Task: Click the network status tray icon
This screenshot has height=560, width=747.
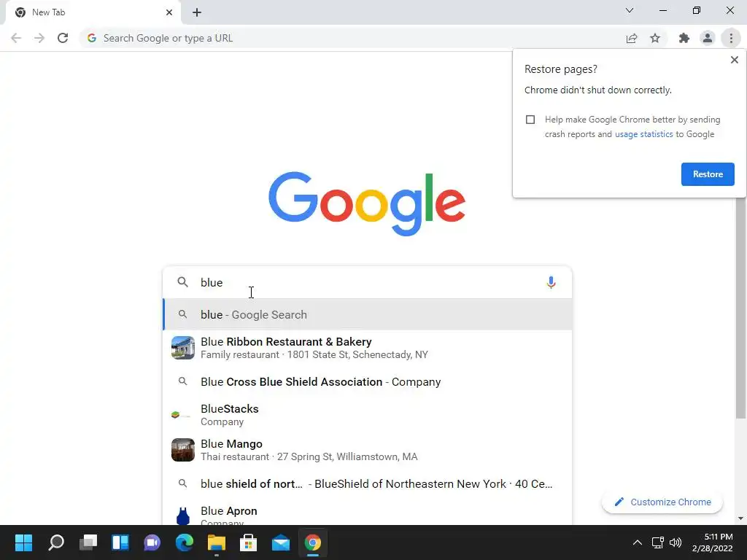Action: pos(658,542)
